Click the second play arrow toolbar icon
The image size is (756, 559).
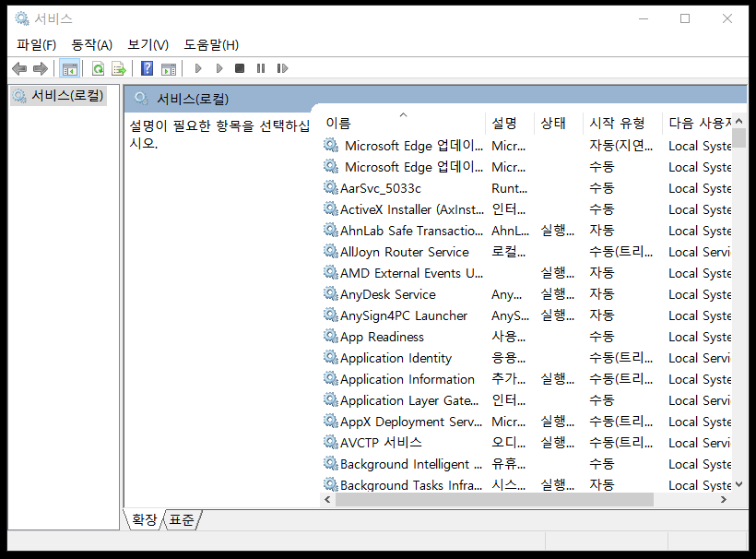219,68
